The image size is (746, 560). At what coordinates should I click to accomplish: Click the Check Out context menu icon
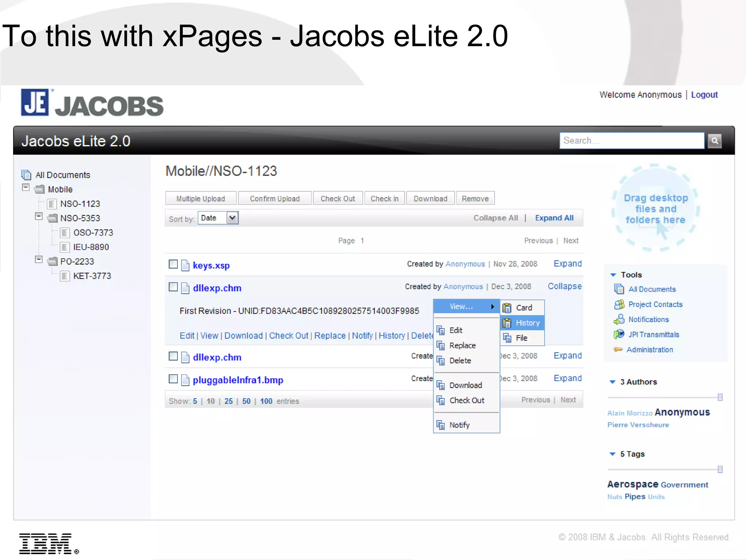[441, 400]
